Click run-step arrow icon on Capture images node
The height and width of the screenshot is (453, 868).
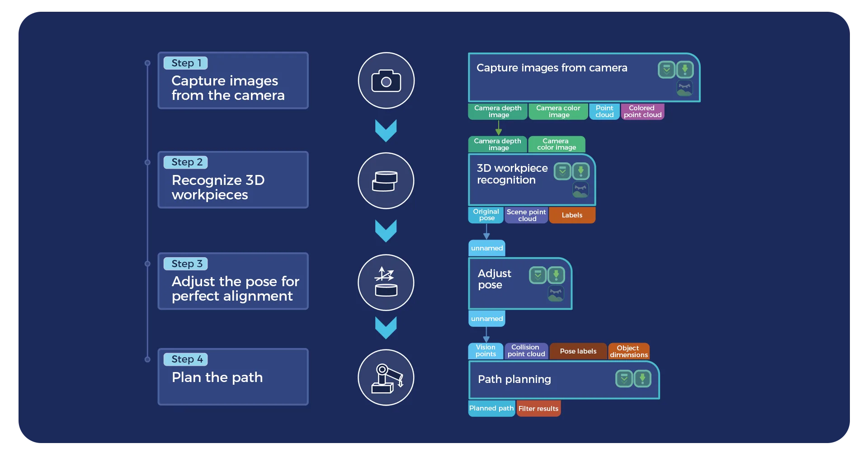coord(685,70)
